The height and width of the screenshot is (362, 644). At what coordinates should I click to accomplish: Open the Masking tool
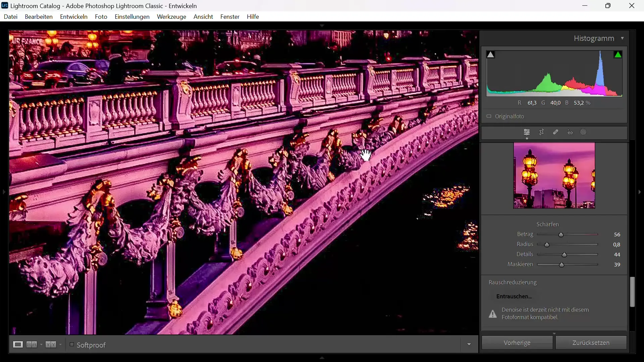click(584, 133)
